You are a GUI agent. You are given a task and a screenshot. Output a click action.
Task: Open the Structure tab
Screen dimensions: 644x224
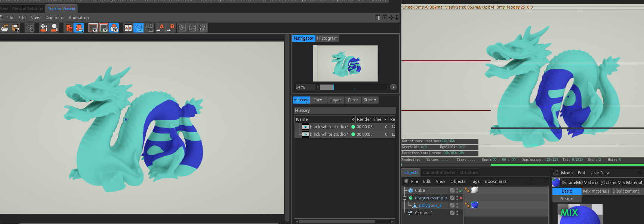coord(469,172)
